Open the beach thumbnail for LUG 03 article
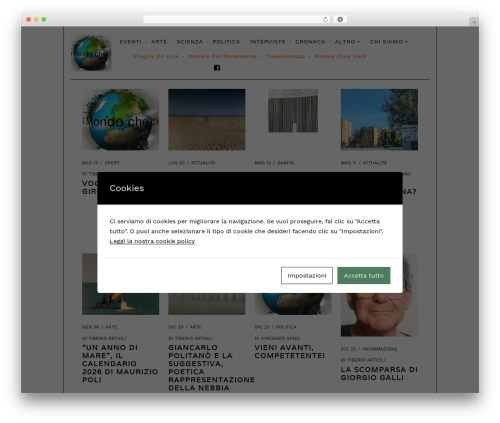500x423 pixels. point(207,119)
